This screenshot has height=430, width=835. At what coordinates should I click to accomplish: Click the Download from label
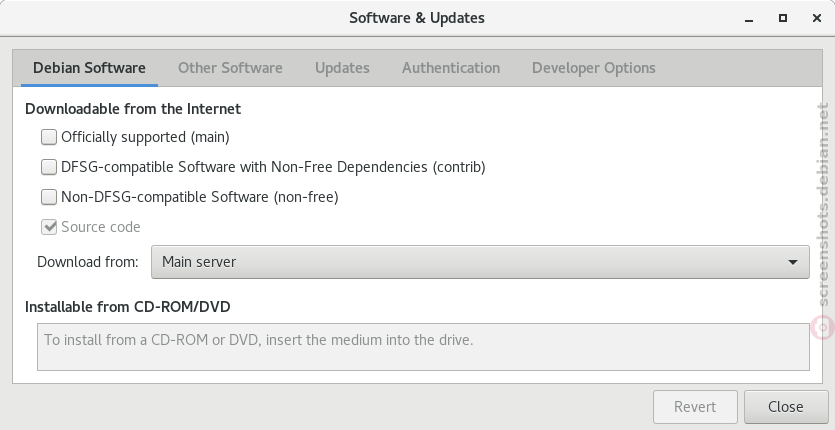click(x=88, y=262)
